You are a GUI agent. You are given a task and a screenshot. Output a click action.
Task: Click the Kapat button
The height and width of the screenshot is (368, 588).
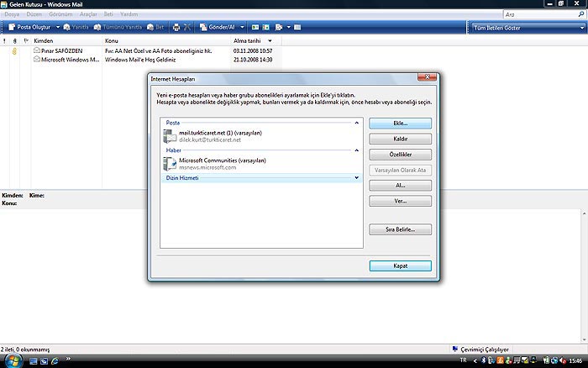coord(400,265)
